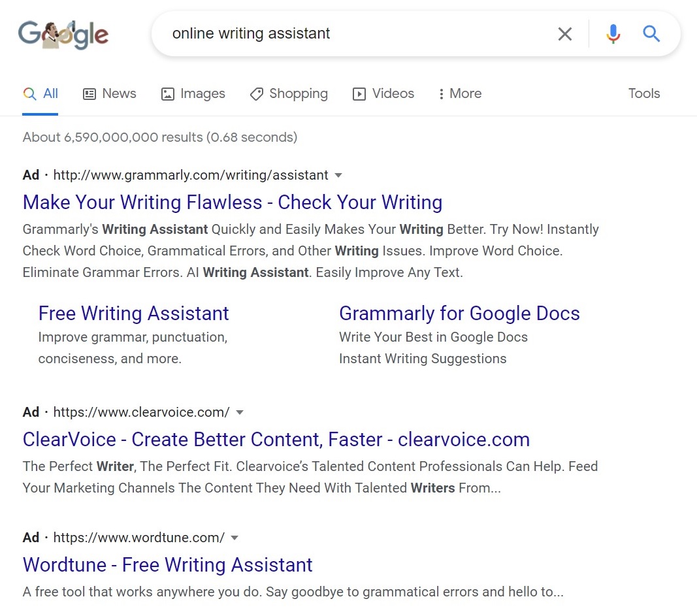
Task: Click the https://www.wordtune.com/ ad URL
Action: (139, 538)
